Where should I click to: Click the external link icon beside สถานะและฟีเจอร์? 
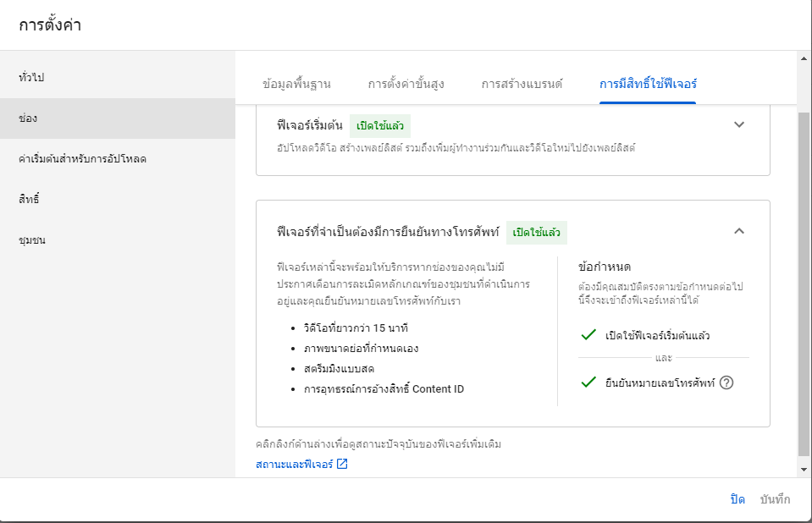pyautogui.click(x=342, y=464)
